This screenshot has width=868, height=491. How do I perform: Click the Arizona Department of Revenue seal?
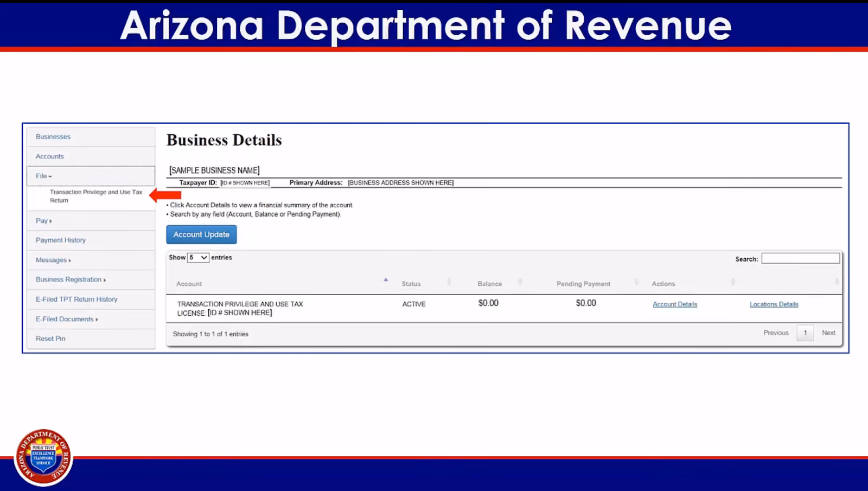coord(43,457)
